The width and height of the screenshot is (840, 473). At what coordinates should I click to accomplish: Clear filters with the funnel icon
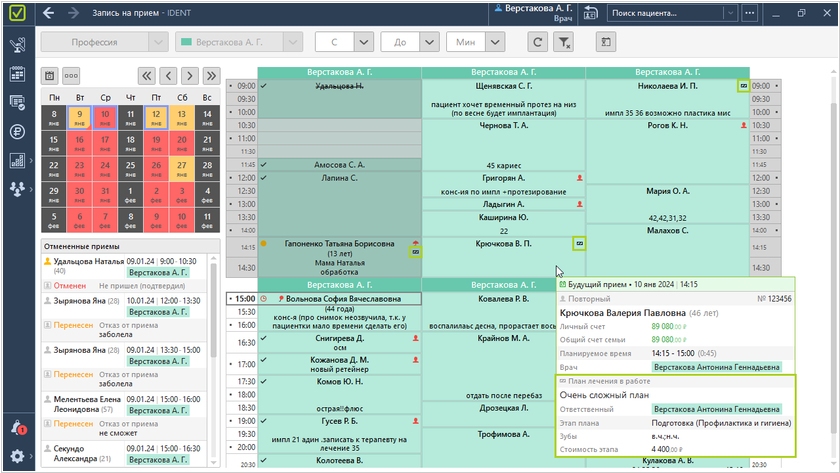564,42
